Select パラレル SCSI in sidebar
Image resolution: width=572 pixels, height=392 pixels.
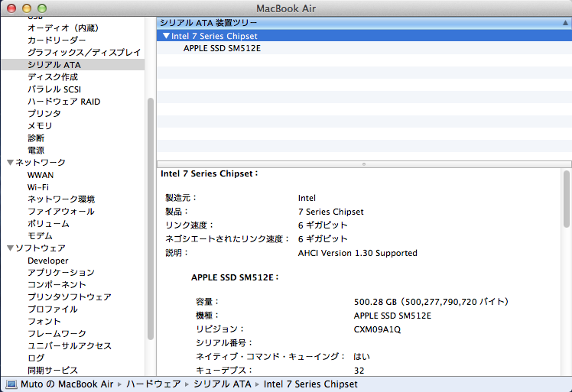[x=54, y=89]
